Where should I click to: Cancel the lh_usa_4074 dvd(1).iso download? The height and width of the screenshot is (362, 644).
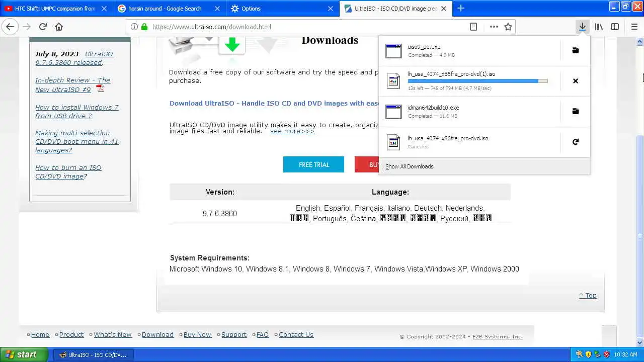pos(576,81)
